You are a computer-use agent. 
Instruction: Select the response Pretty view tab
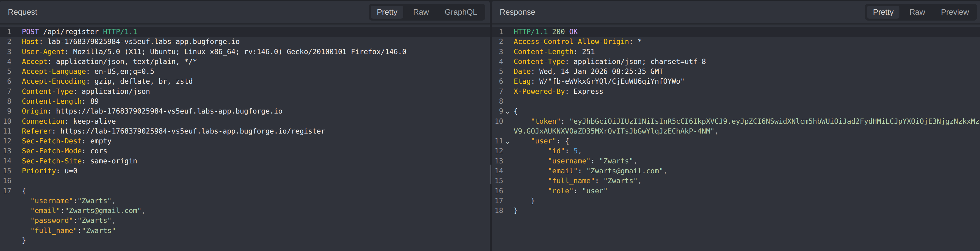point(883,12)
